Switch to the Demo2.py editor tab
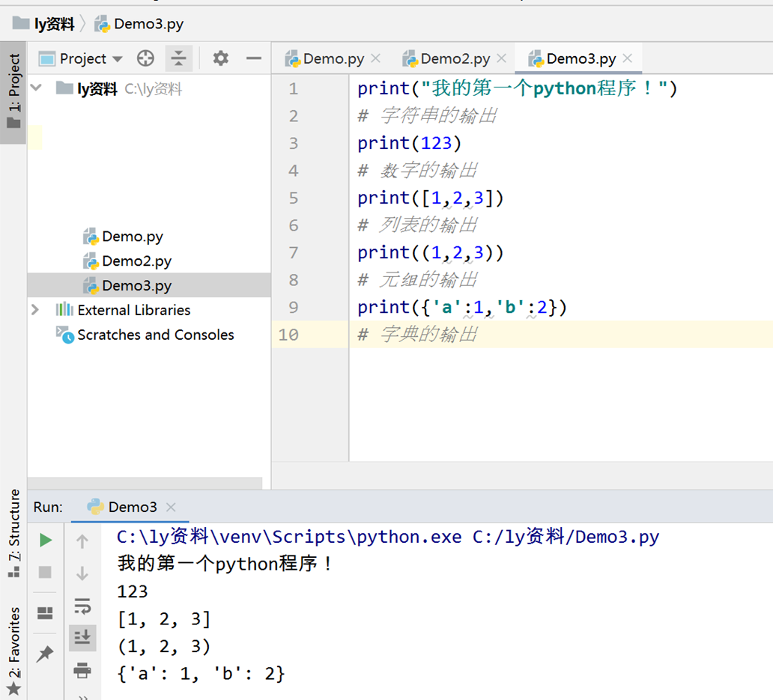Image resolution: width=773 pixels, height=700 pixels. pos(455,58)
